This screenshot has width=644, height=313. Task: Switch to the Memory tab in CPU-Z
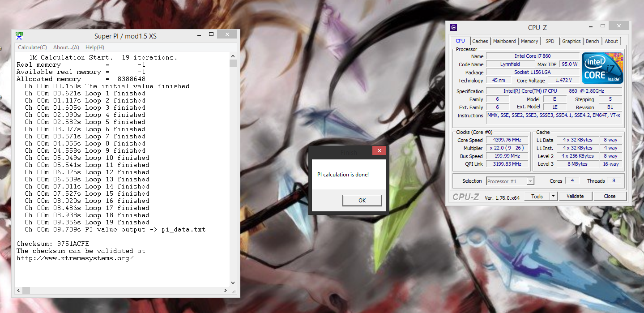click(529, 41)
